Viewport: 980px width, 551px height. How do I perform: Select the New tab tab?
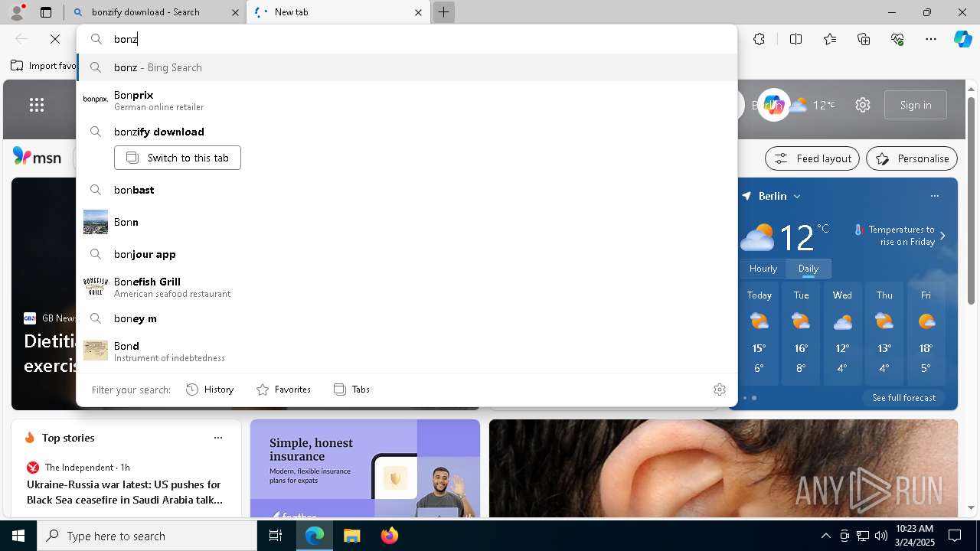339,12
